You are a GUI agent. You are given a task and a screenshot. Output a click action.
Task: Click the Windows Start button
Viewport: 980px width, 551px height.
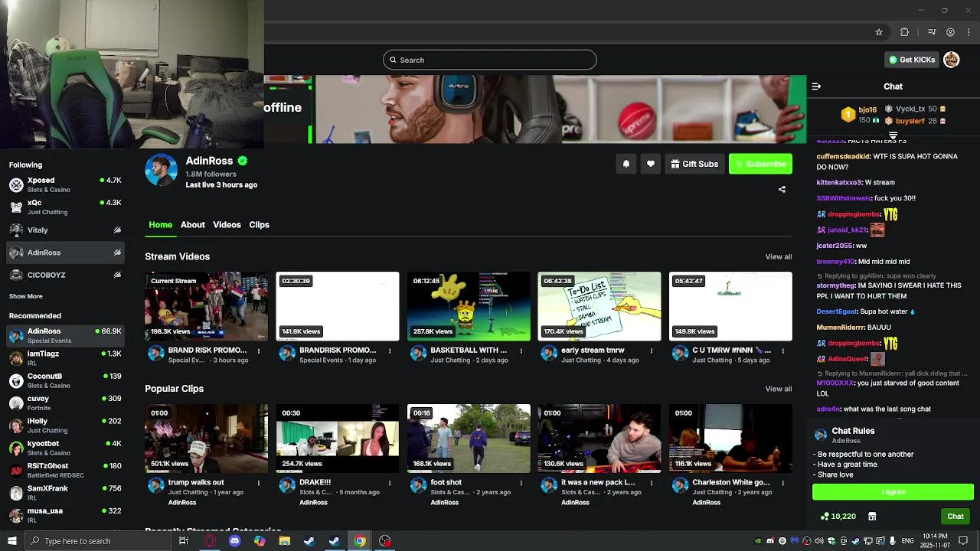(11, 541)
